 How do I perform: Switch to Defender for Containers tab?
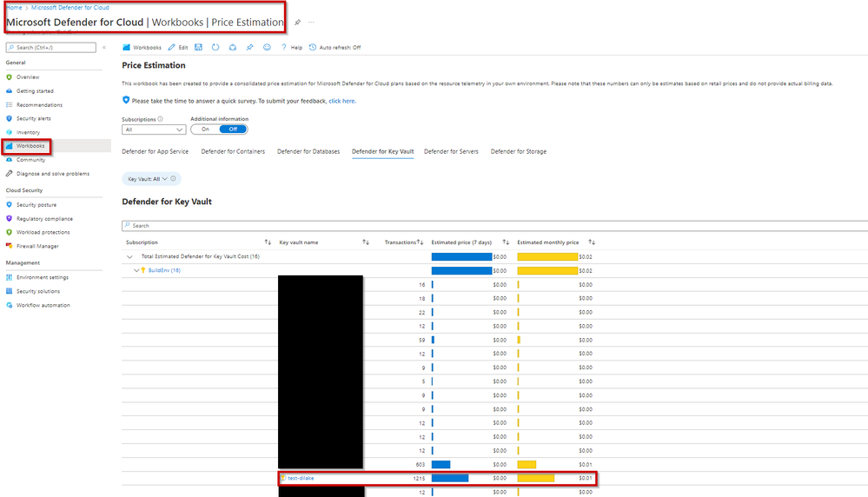pos(233,151)
